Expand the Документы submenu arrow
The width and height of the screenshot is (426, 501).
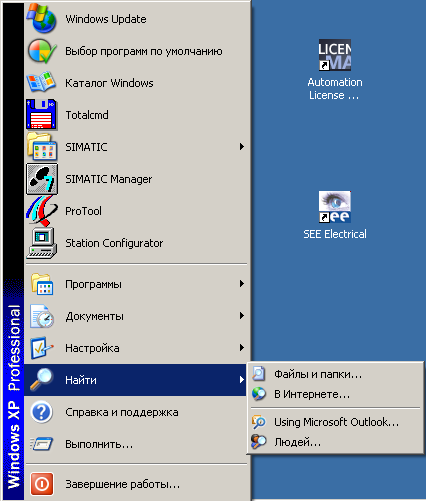[x=242, y=316]
